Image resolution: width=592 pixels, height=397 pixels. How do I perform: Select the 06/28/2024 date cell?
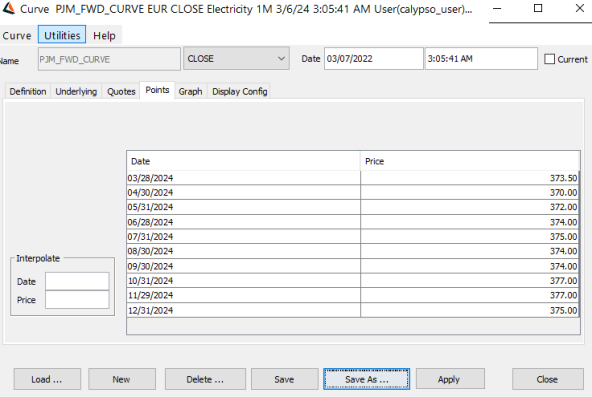pos(244,222)
